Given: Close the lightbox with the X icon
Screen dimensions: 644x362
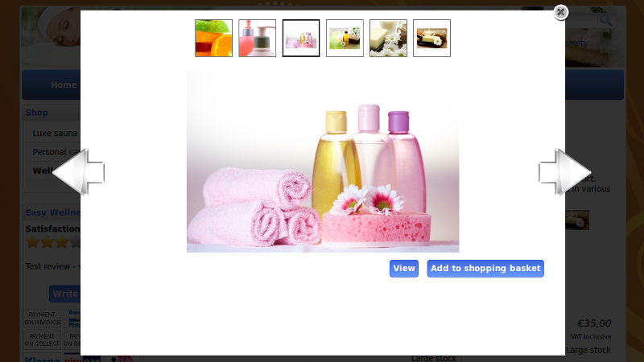Looking at the screenshot, I should tap(561, 12).
